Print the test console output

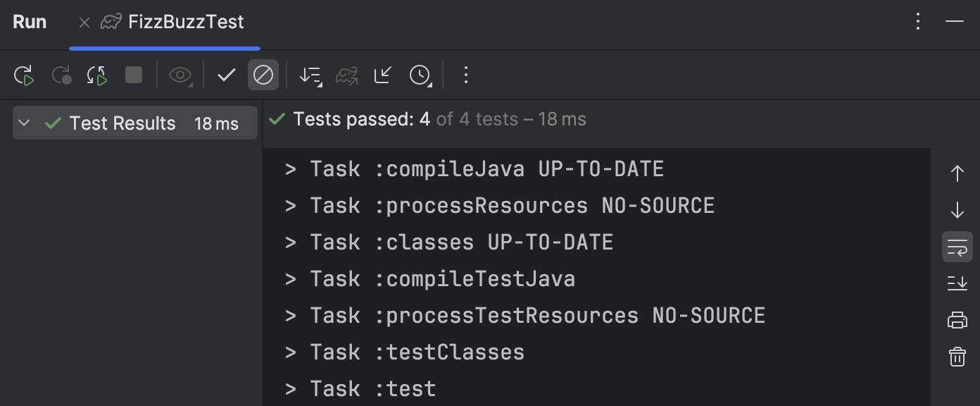click(957, 320)
